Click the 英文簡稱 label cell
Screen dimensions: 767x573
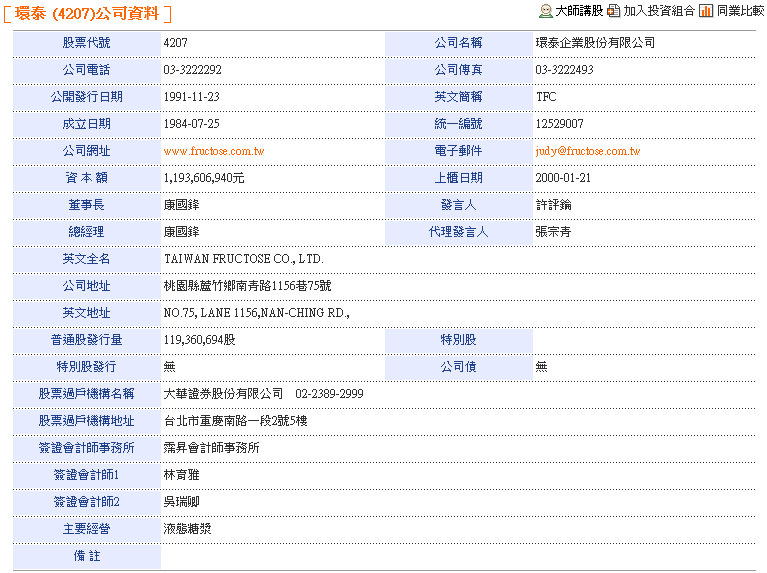(x=458, y=97)
